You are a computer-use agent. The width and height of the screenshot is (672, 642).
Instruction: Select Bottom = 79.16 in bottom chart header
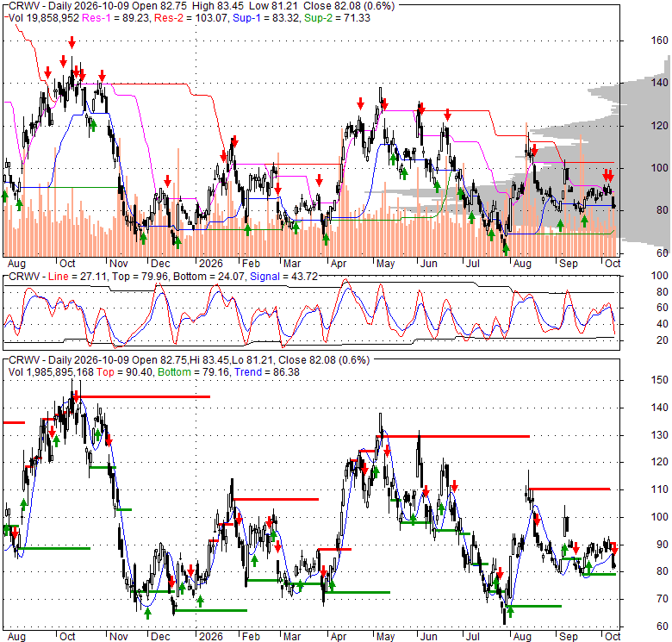tap(194, 372)
